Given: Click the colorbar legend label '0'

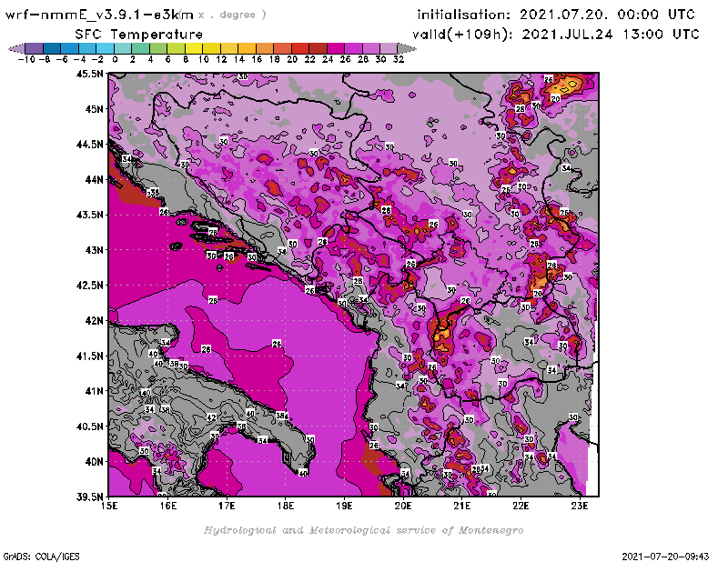Looking at the screenshot, I should [115, 59].
